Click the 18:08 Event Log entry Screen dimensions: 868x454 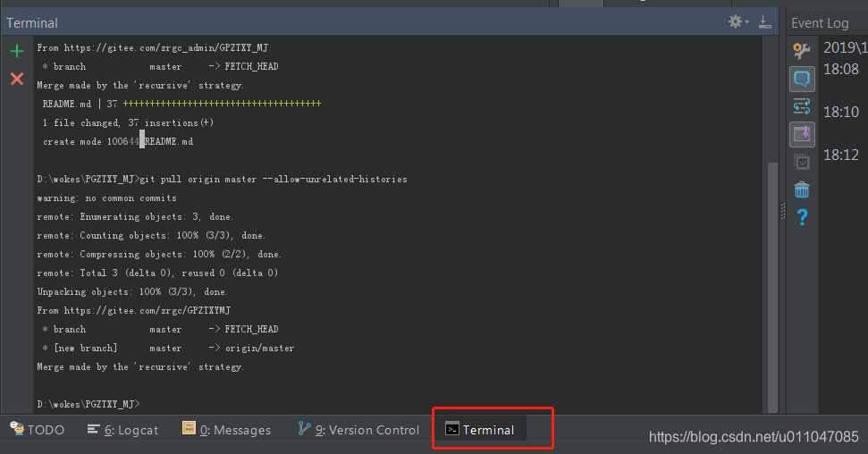[x=841, y=69]
